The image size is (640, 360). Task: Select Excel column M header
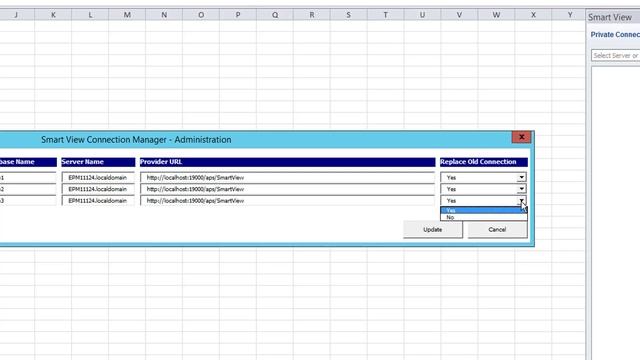click(127, 15)
